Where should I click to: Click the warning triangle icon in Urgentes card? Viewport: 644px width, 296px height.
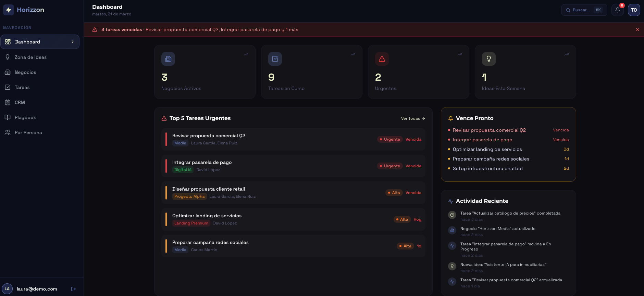click(382, 59)
